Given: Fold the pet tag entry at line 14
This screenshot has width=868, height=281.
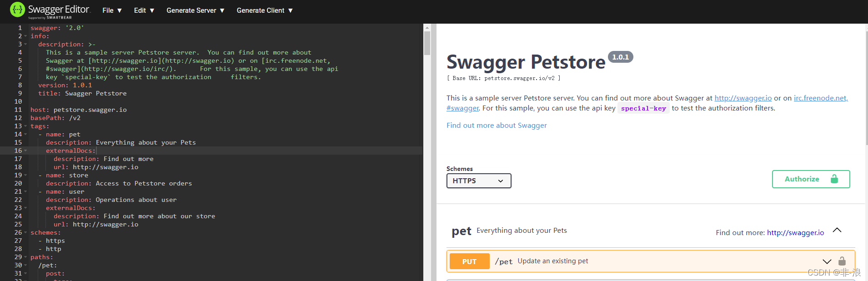Looking at the screenshot, I should (25, 134).
